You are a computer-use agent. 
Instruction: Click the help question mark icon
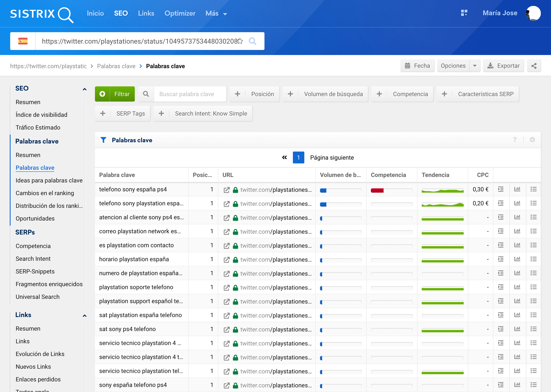pyautogui.click(x=515, y=140)
